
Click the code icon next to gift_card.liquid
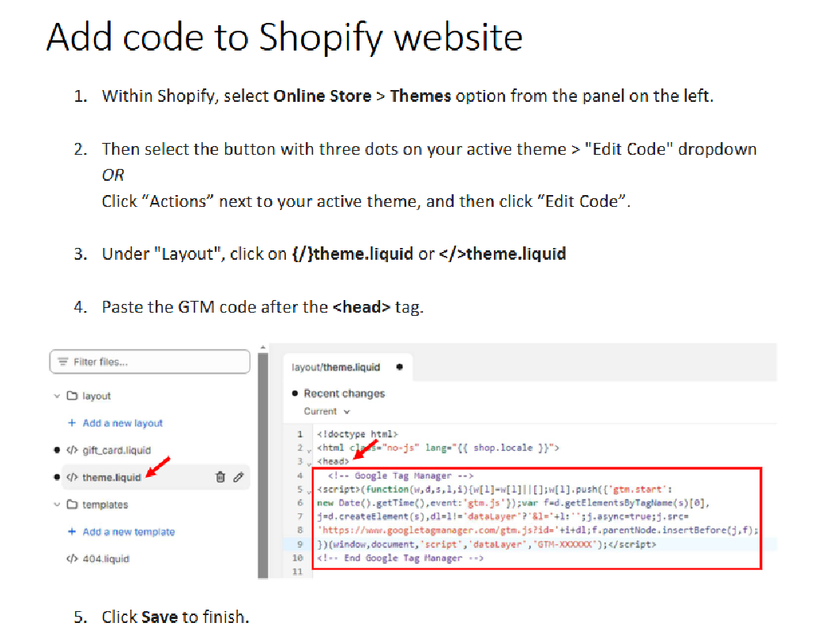pyautogui.click(x=72, y=450)
